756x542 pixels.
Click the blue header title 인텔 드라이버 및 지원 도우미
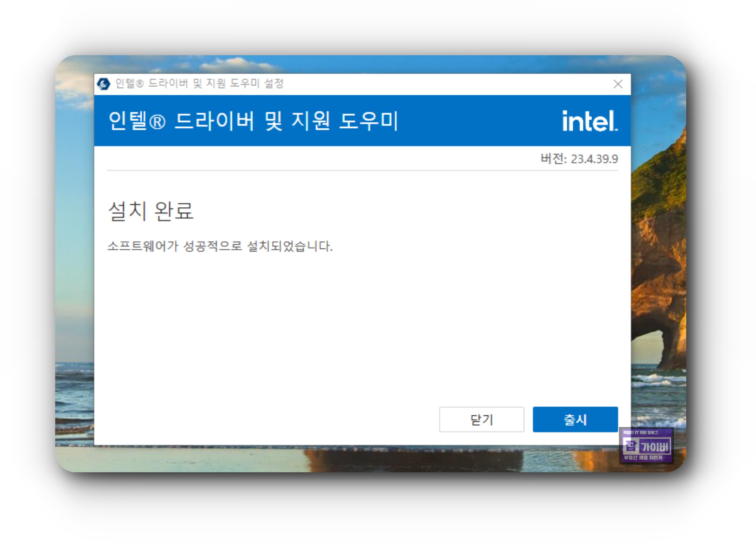[x=253, y=121]
